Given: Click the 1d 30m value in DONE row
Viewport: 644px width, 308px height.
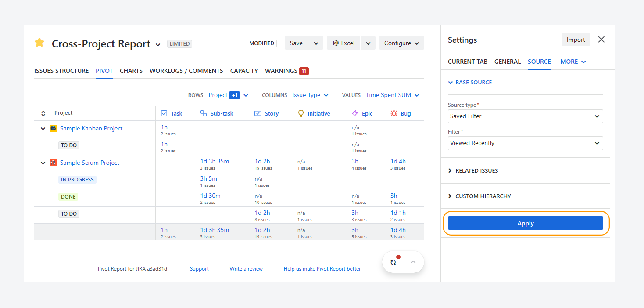Looking at the screenshot, I should 211,196.
